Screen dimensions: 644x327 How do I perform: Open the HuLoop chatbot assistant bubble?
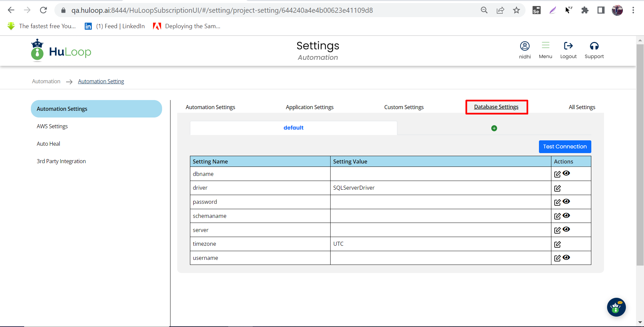616,307
